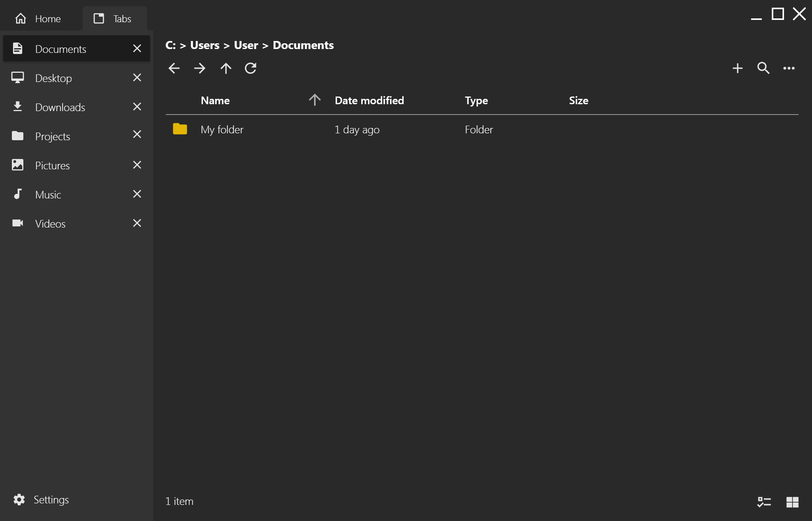This screenshot has width=812, height=521.
Task: Open the search magnifier
Action: click(x=763, y=68)
